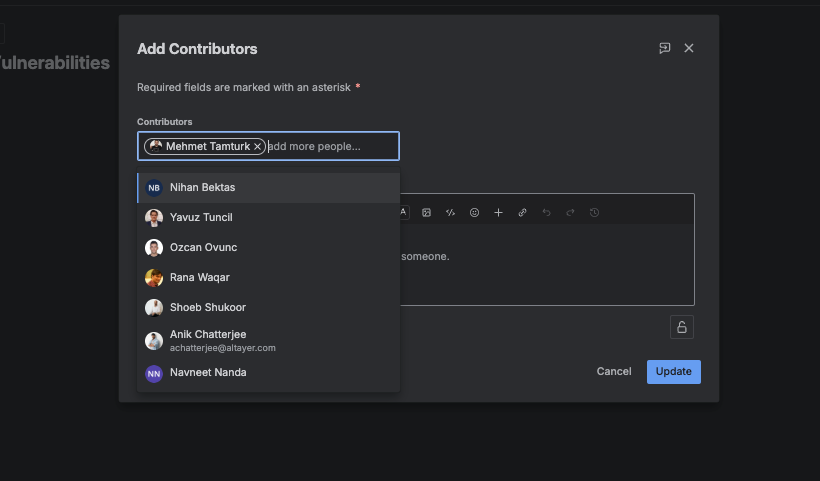Insert a link using link icon
This screenshot has width=820, height=481.
[x=522, y=212]
